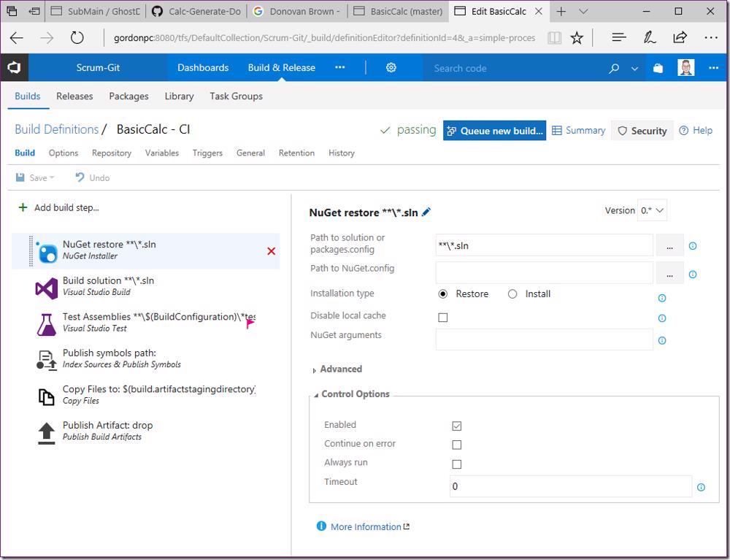Open the Triggers tab

coord(207,153)
